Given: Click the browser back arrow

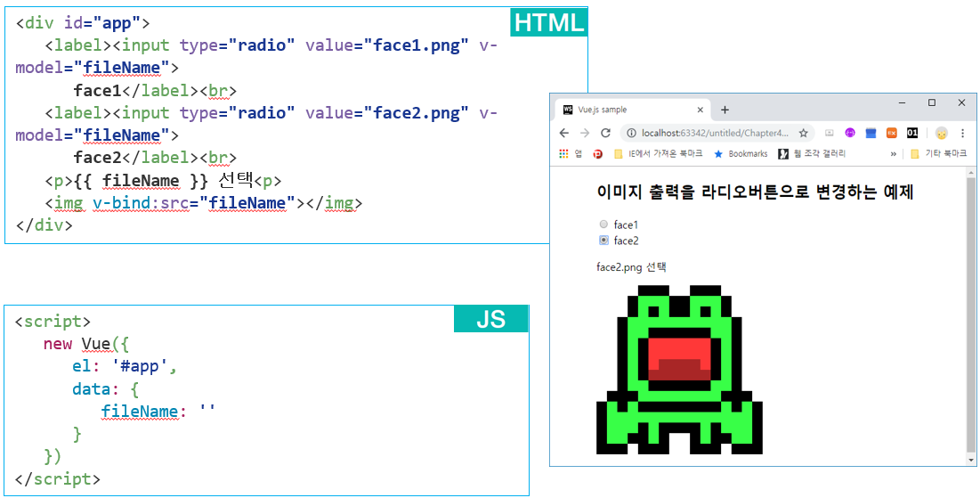Looking at the screenshot, I should coord(563,133).
